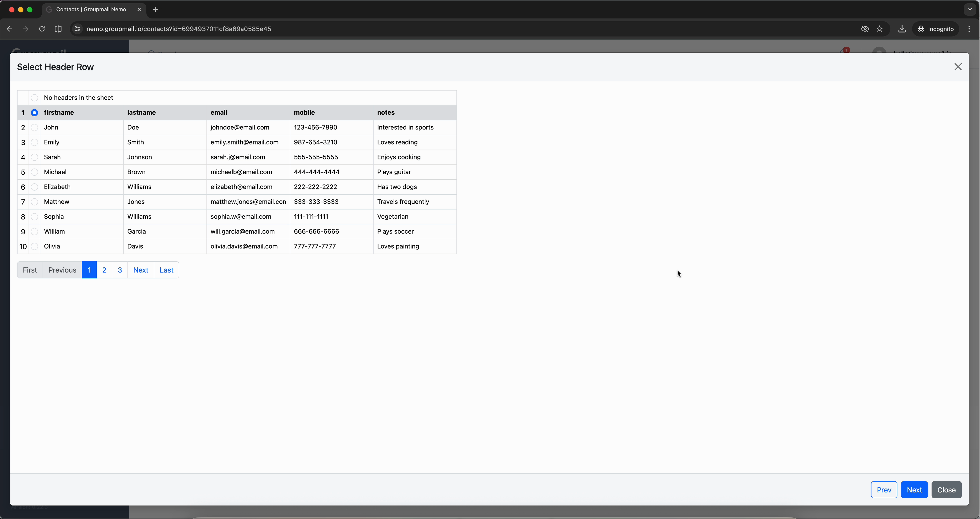Go to page 3 of the table
Image resolution: width=980 pixels, height=519 pixels.
coord(120,270)
